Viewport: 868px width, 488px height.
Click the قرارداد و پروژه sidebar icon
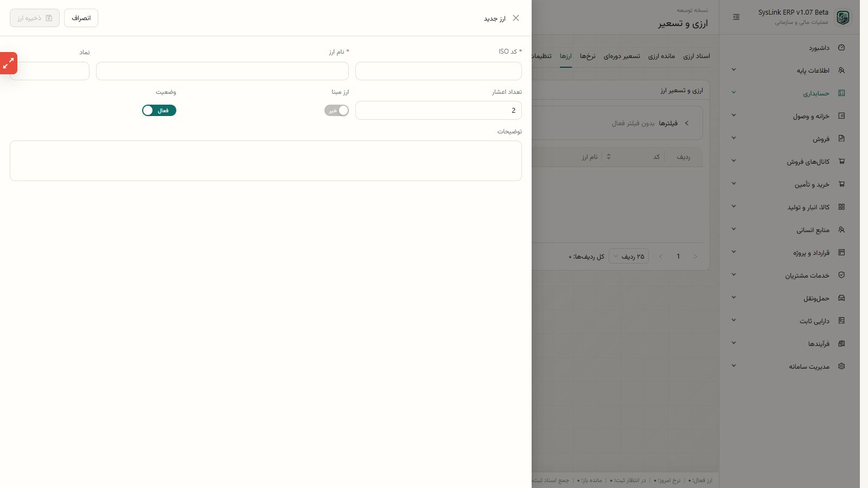(x=841, y=253)
